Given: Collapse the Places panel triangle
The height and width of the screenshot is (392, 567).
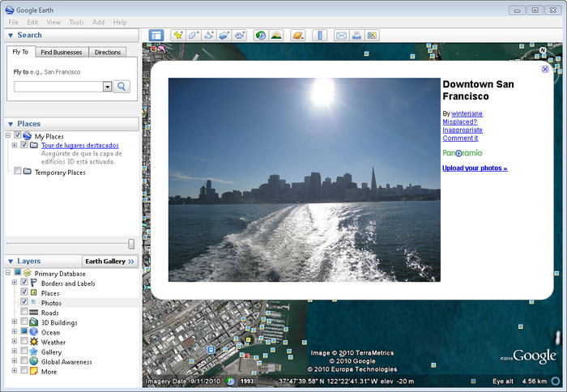Looking at the screenshot, I should pyautogui.click(x=11, y=124).
